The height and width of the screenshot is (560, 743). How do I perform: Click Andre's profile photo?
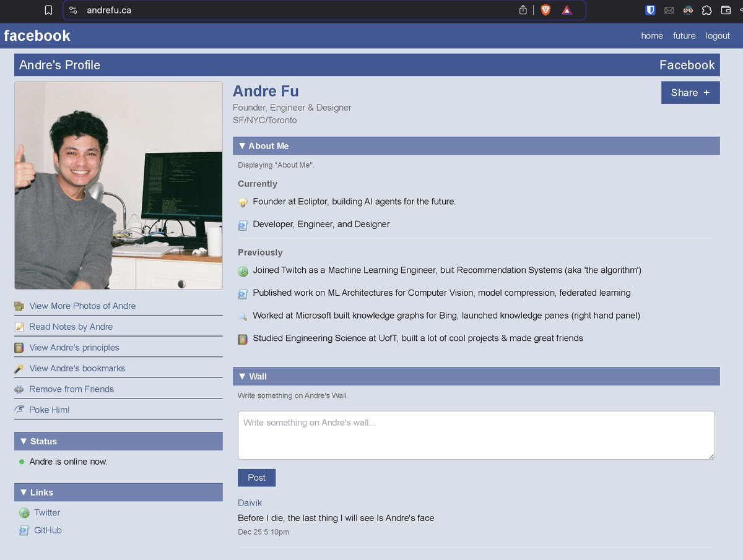(118, 186)
